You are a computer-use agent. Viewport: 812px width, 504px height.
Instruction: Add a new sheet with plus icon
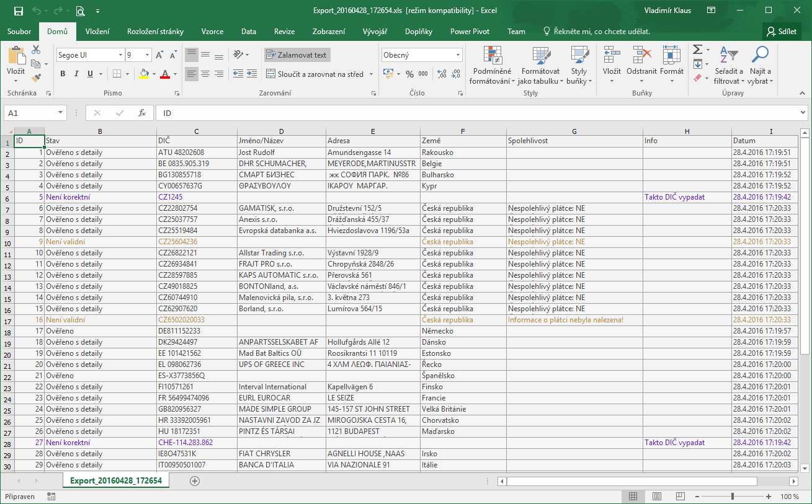pyautogui.click(x=195, y=481)
